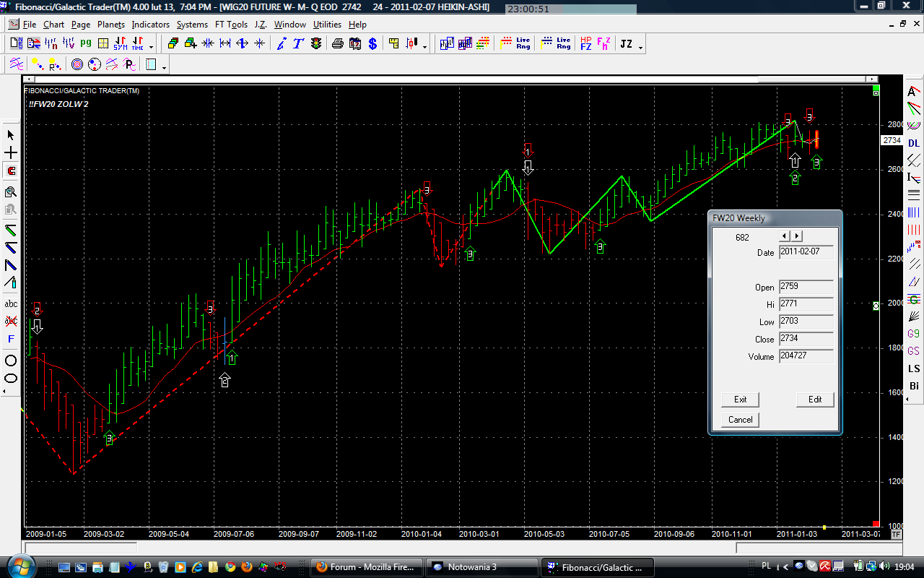The width and height of the screenshot is (924, 578).
Task: Toggle the first Live Rng button
Action: point(523,44)
